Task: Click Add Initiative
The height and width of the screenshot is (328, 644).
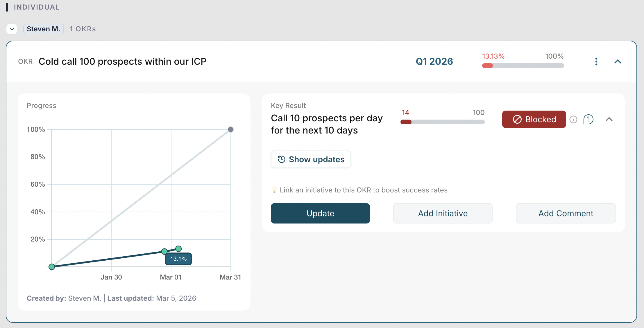Action: click(x=442, y=213)
